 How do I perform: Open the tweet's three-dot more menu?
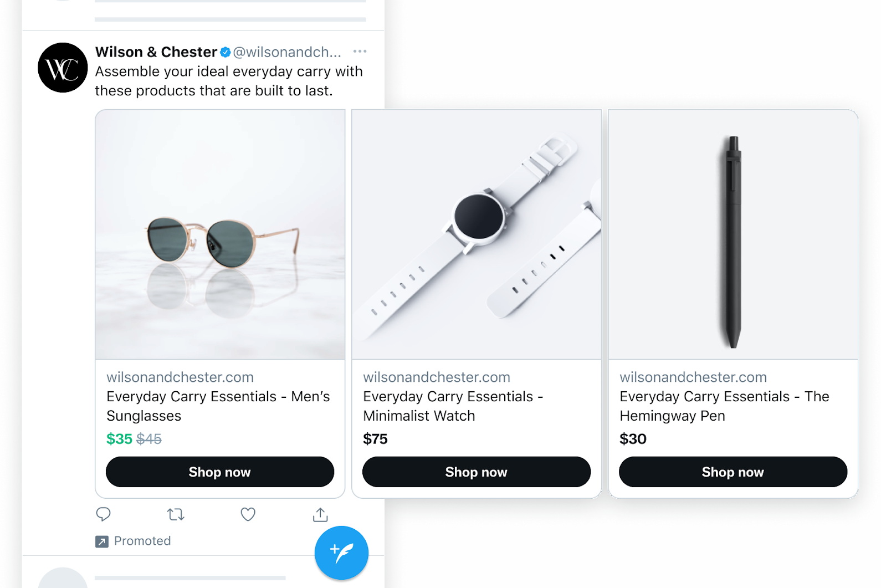click(360, 52)
